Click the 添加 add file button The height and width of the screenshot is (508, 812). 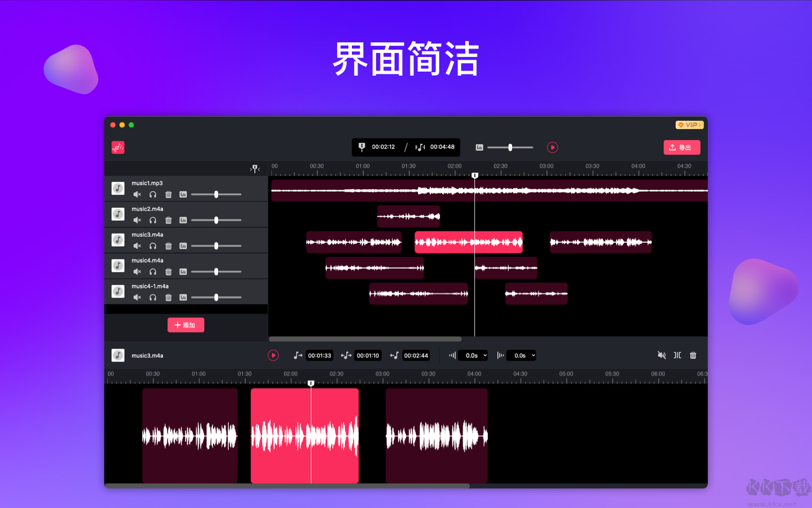[x=186, y=325]
